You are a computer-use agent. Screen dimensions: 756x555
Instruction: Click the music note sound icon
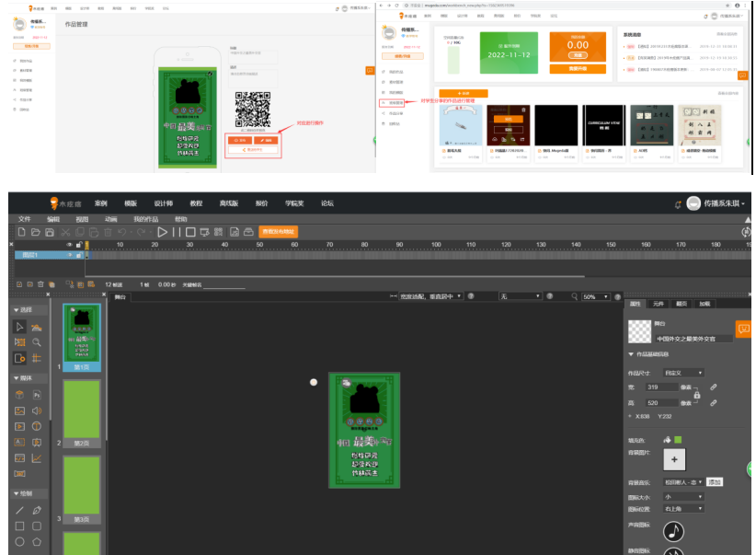tap(674, 531)
